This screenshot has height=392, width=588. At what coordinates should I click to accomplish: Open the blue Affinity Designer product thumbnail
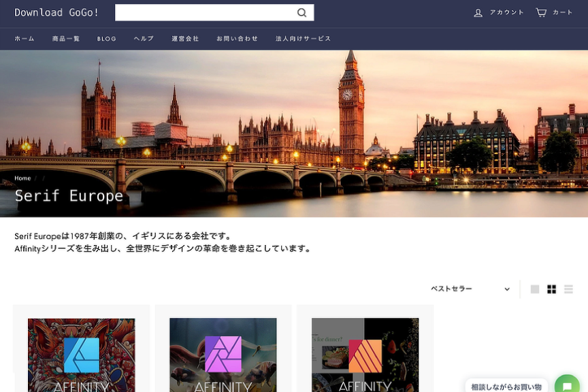tap(82, 355)
